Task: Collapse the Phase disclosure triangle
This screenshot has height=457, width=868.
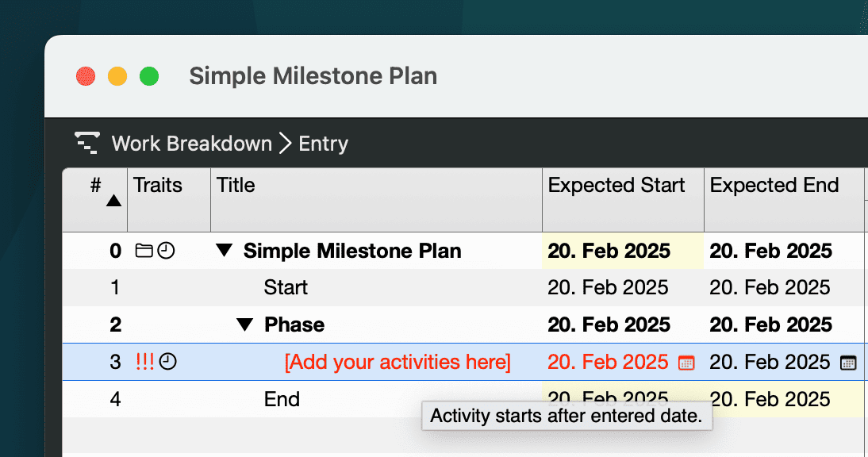Action: 244,325
